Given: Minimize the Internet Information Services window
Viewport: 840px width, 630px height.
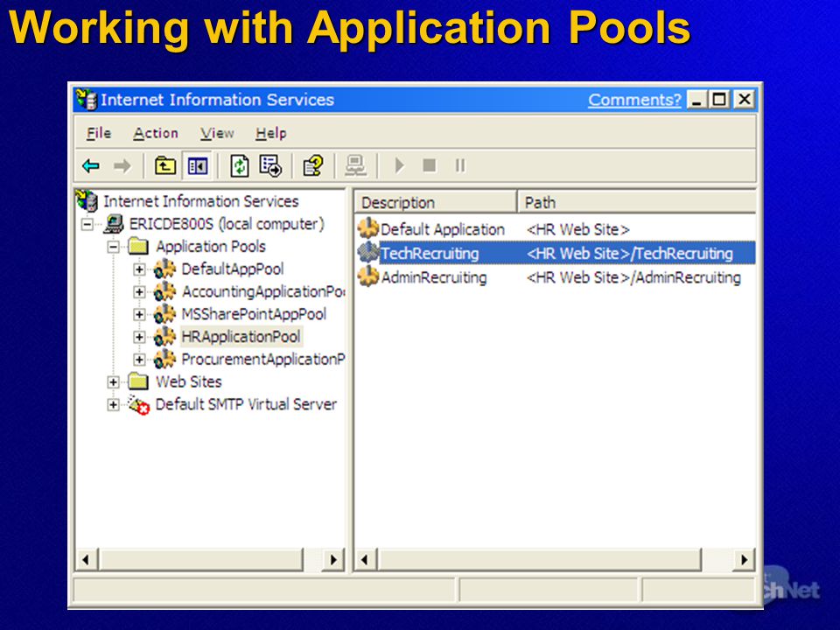Looking at the screenshot, I should (696, 100).
